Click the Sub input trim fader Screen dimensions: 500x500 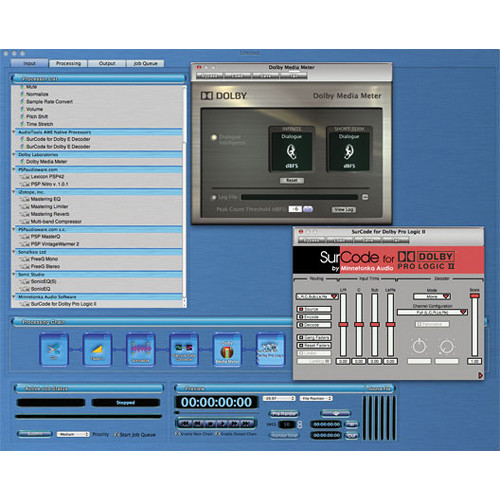point(375,324)
